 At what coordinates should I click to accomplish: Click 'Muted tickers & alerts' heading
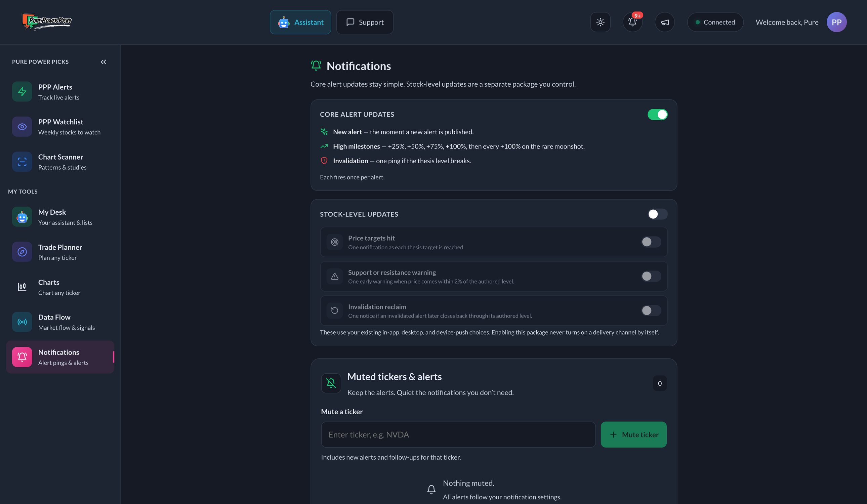pos(394,376)
